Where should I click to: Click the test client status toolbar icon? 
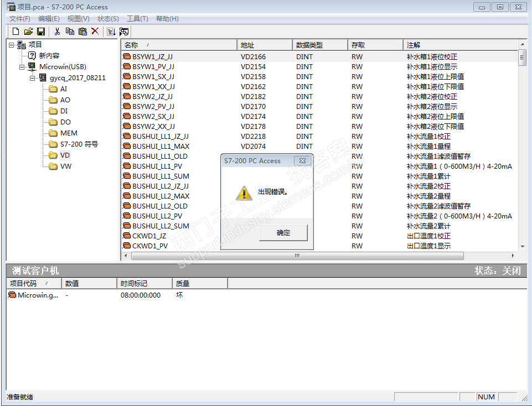click(124, 32)
